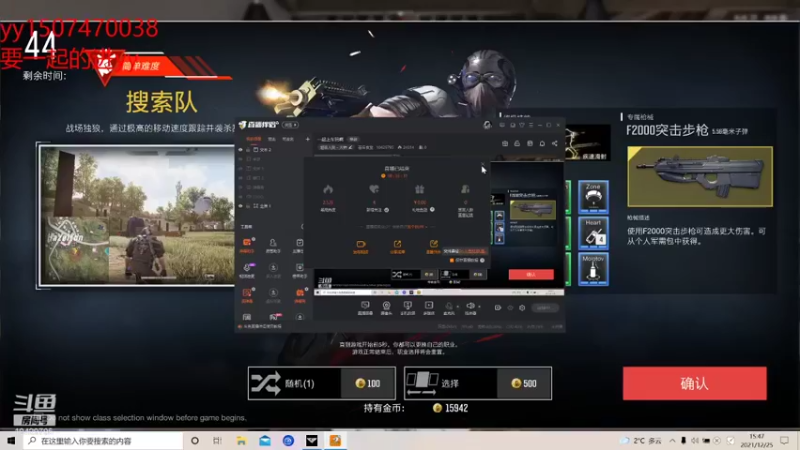Click the orange edit-note action in dialog
This screenshot has height=450, width=800.
coord(433,247)
